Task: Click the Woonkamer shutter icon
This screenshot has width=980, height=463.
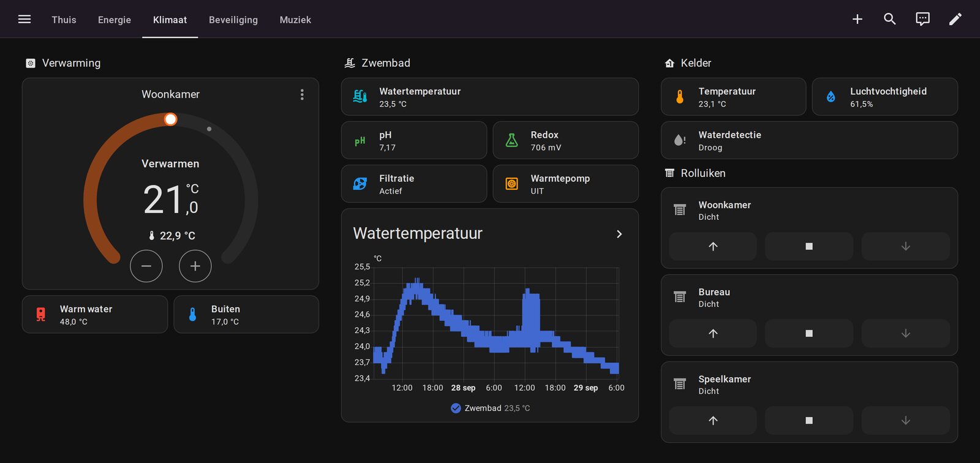Action: 680,210
